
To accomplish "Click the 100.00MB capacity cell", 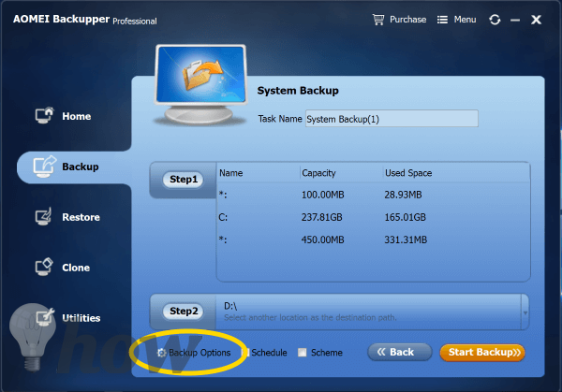I will point(322,196).
